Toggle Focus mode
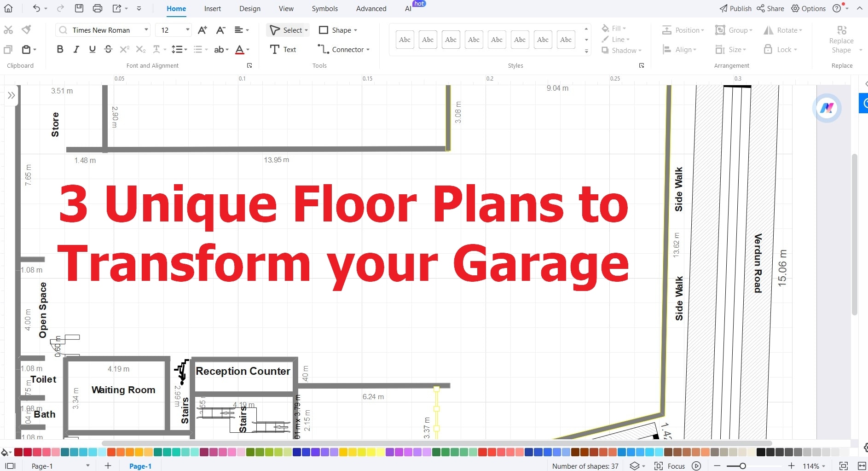 670,466
